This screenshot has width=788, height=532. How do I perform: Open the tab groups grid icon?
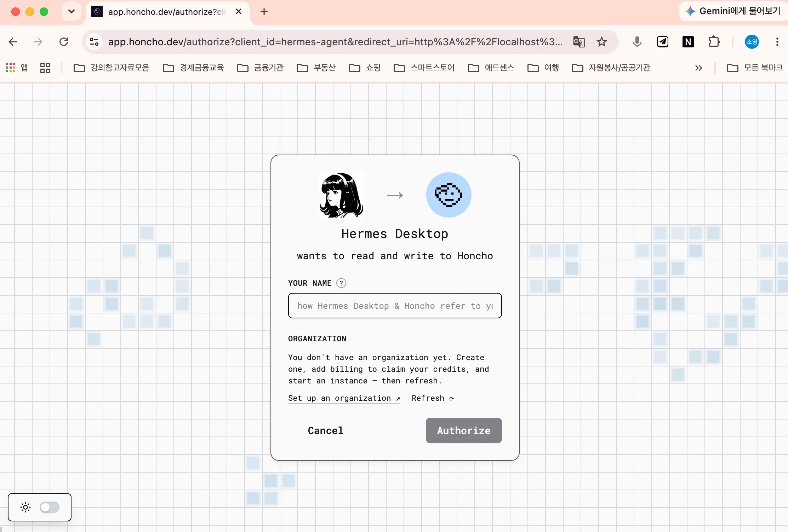click(45, 68)
